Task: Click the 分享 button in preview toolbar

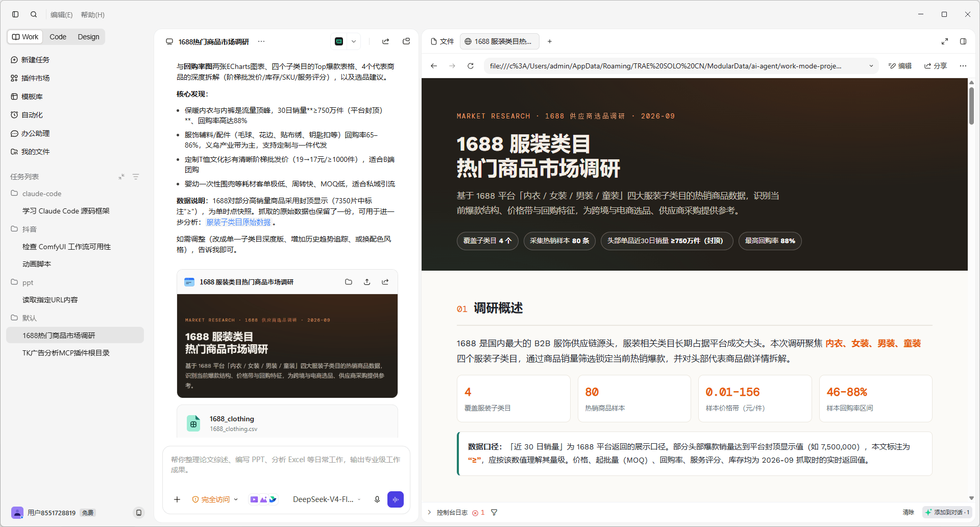Action: tap(936, 66)
